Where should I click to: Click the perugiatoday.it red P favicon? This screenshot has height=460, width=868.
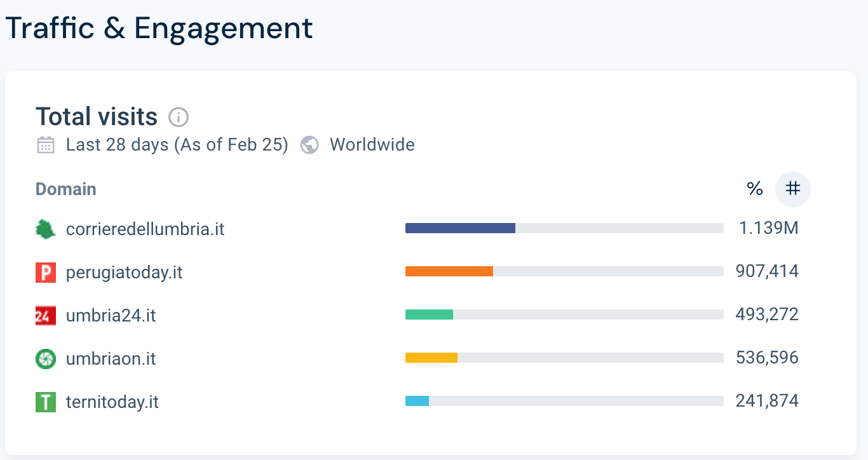(46, 273)
